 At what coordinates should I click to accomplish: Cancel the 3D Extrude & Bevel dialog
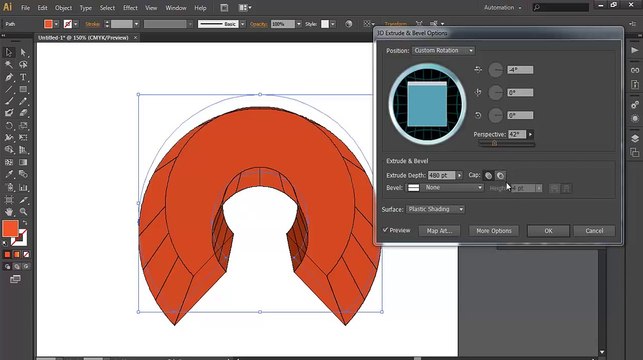tap(594, 231)
